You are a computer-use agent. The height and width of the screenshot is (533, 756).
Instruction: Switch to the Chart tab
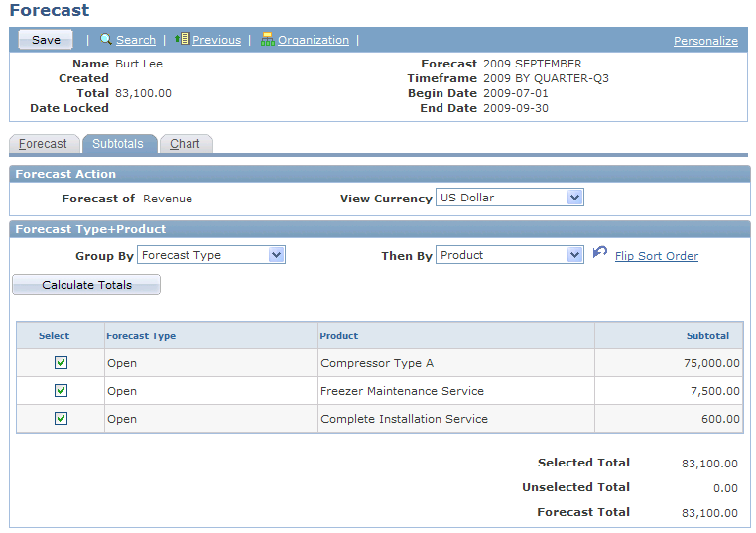pyautogui.click(x=186, y=144)
